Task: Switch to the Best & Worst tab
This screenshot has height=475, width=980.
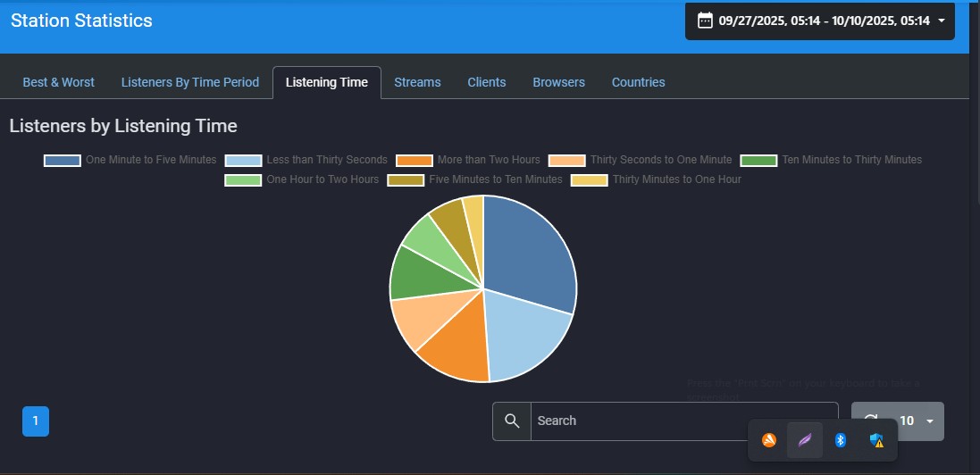Action: pos(58,82)
